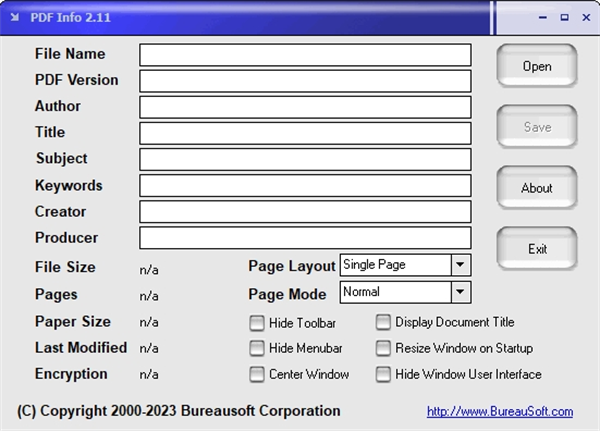Focus the Creator text field
Viewport: 600px width, 431px height.
coord(304,212)
